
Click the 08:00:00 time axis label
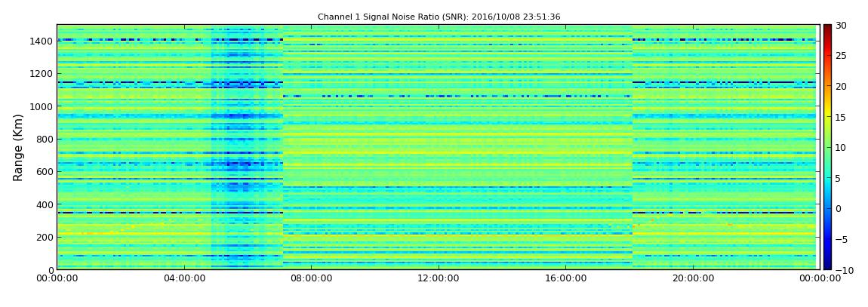(310, 278)
